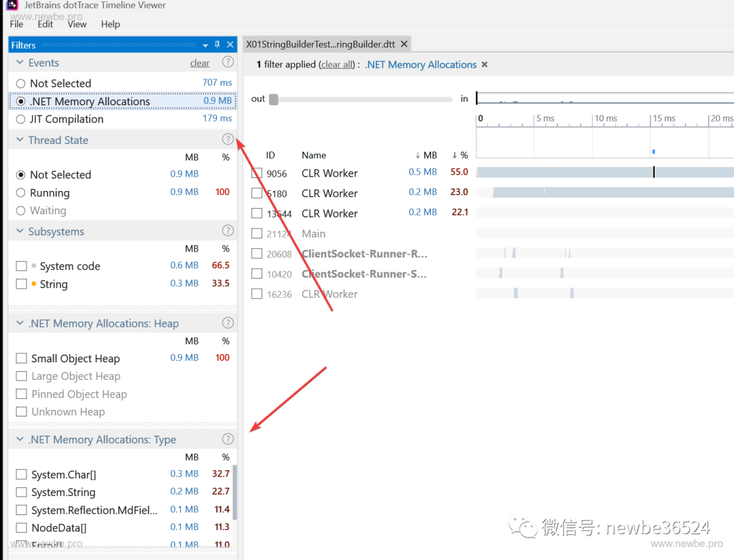Select .NET Memory Allocations event radio
Screen dimensions: 734x560
point(20,101)
